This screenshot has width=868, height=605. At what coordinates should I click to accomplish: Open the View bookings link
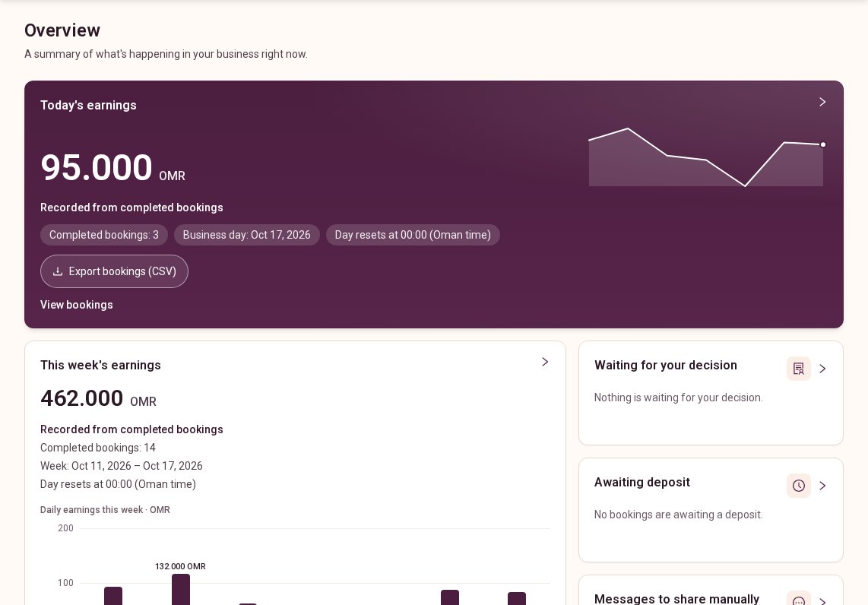pos(77,305)
